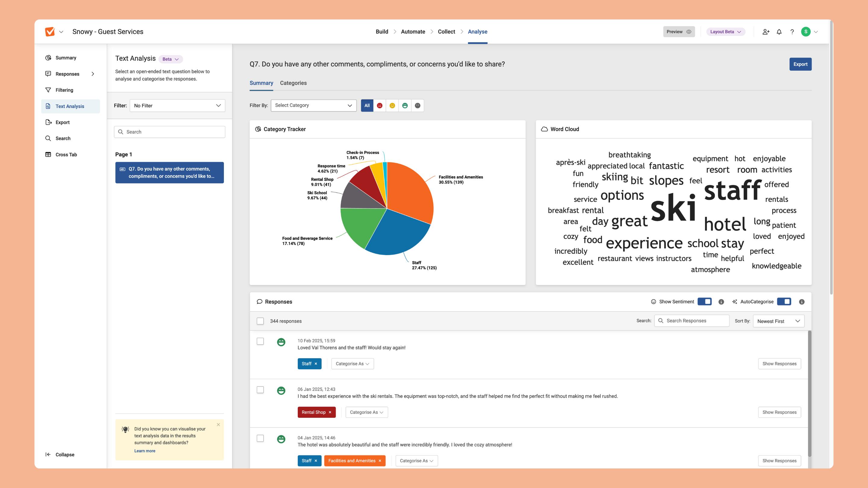Screen dimensions: 868x488
Task: Expand the Newest First sort dropdown
Action: 778,321
